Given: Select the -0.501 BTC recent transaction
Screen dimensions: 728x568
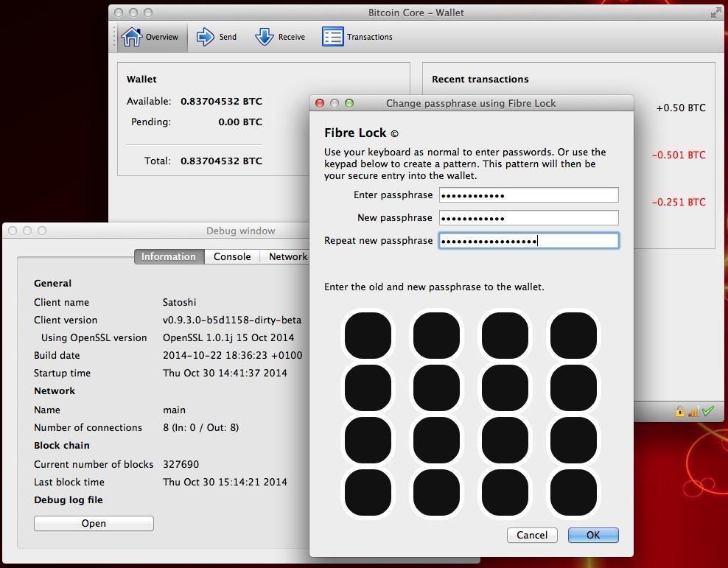Looking at the screenshot, I should click(x=679, y=155).
